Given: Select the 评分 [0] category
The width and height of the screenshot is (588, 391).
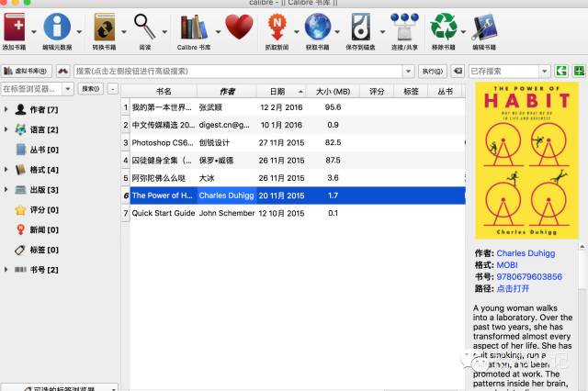Looking at the screenshot, I should [x=37, y=210].
